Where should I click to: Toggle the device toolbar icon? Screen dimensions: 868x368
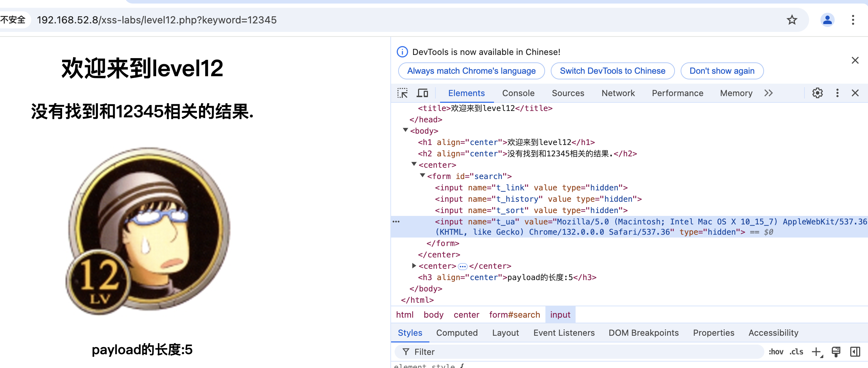click(x=422, y=93)
